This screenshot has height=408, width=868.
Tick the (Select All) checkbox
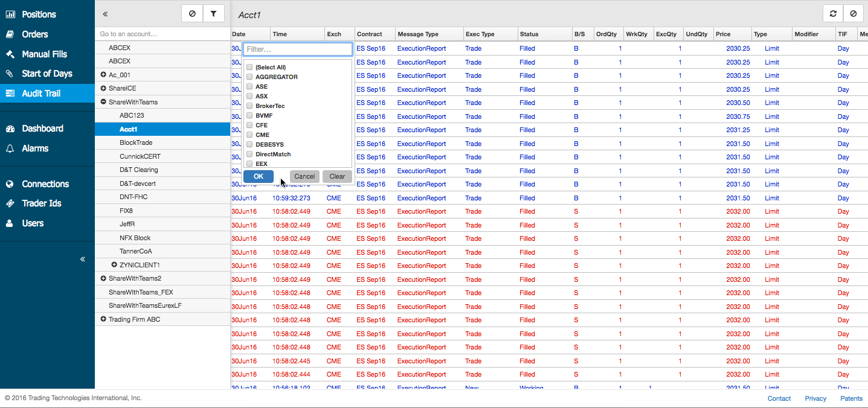click(x=249, y=68)
